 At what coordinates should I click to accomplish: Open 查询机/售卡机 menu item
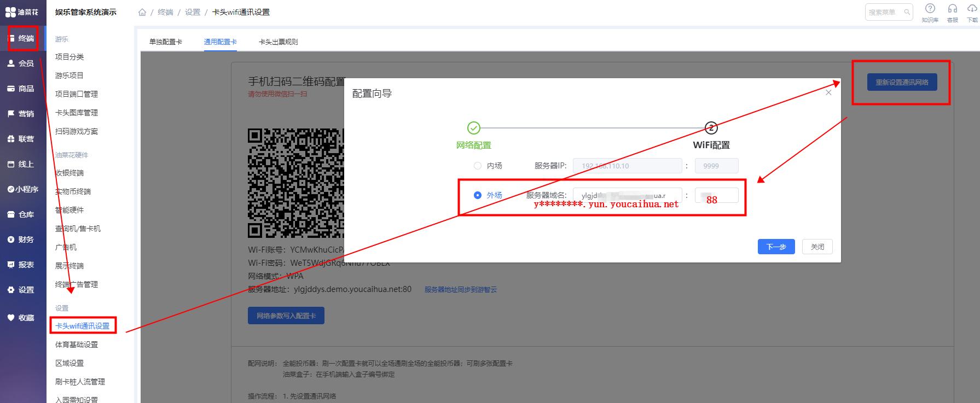[x=78, y=229]
